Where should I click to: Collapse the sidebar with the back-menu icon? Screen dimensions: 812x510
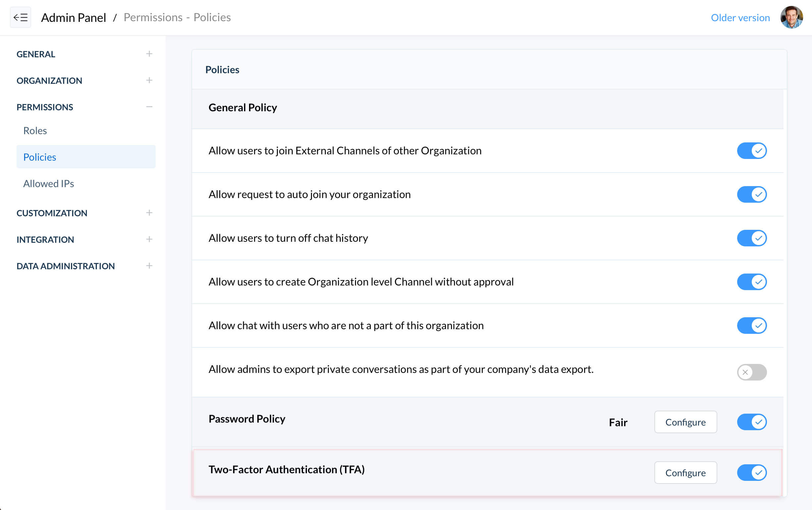(21, 17)
